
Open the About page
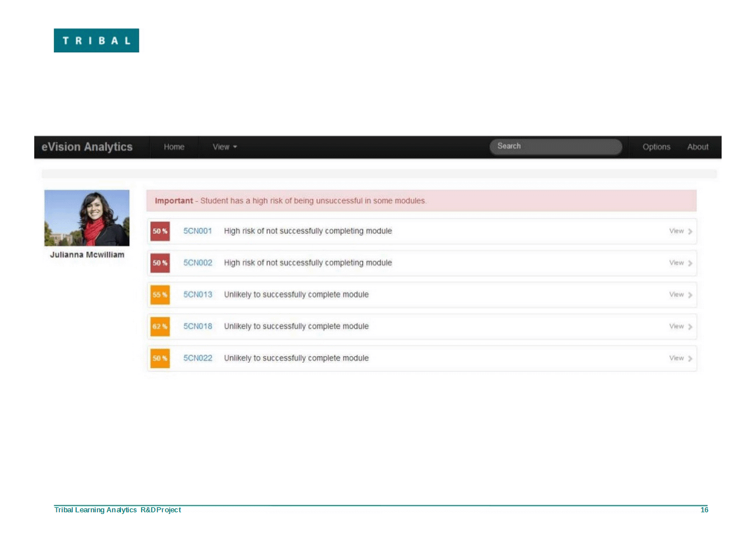pos(697,147)
